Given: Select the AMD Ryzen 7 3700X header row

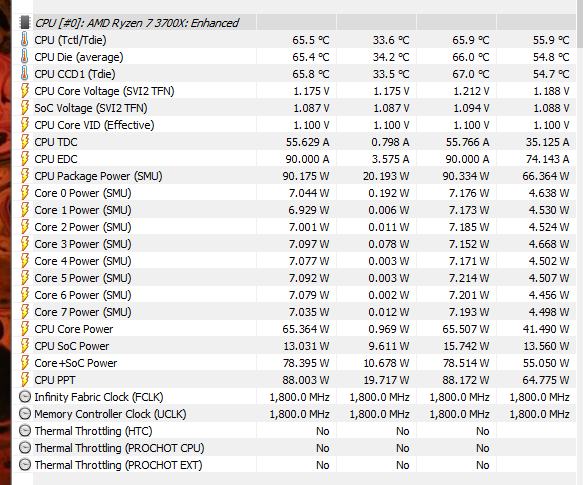Looking at the screenshot, I should point(297,23).
